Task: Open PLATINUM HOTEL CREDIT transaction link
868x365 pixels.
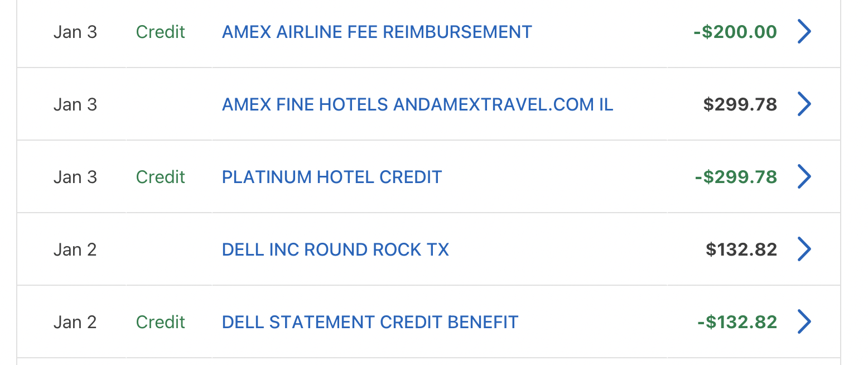Action: pos(332,177)
